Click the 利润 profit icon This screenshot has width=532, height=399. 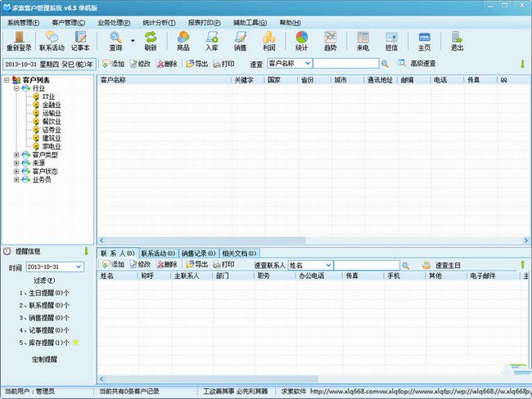point(268,41)
